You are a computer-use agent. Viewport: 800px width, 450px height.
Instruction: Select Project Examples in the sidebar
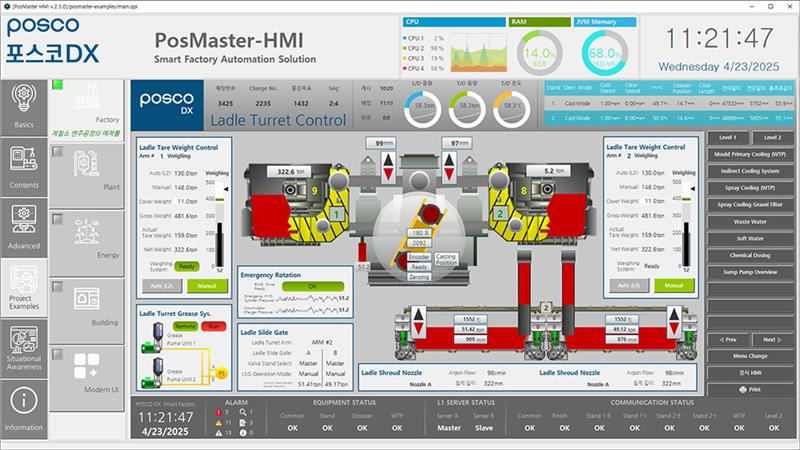click(x=23, y=287)
